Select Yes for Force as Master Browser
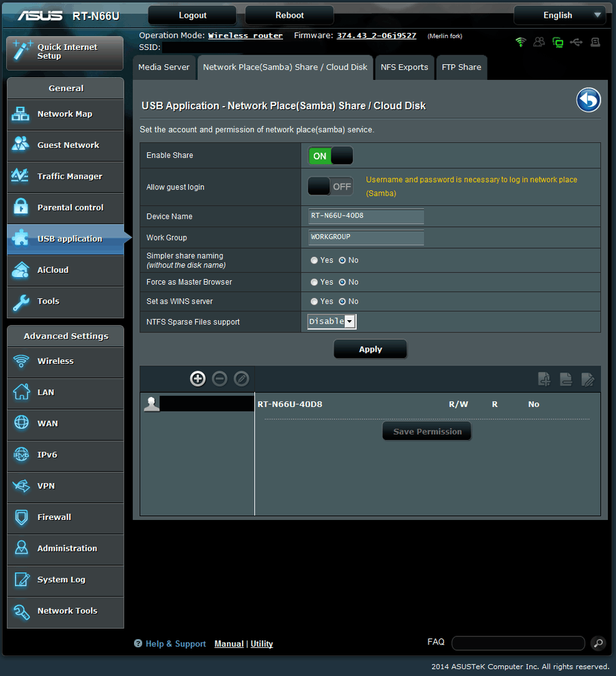 click(314, 282)
